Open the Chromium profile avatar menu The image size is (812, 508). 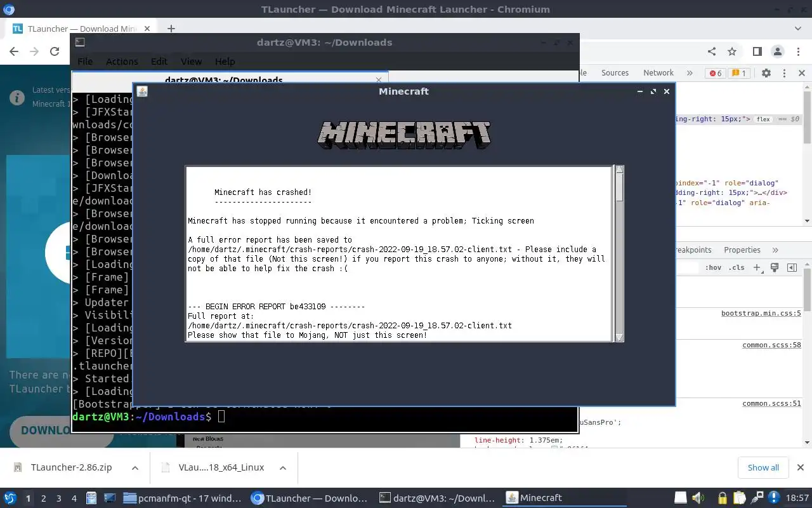click(777, 52)
